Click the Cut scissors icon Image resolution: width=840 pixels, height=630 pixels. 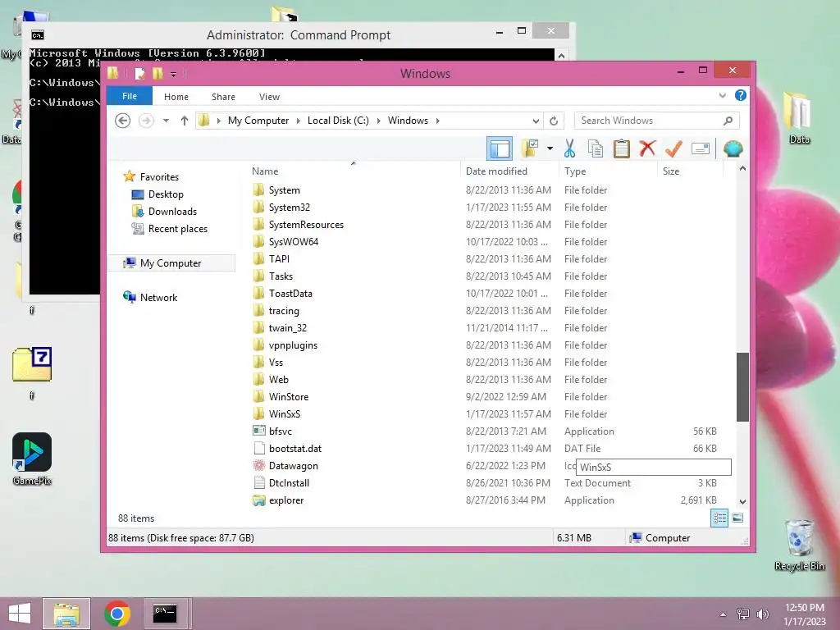pyautogui.click(x=569, y=148)
